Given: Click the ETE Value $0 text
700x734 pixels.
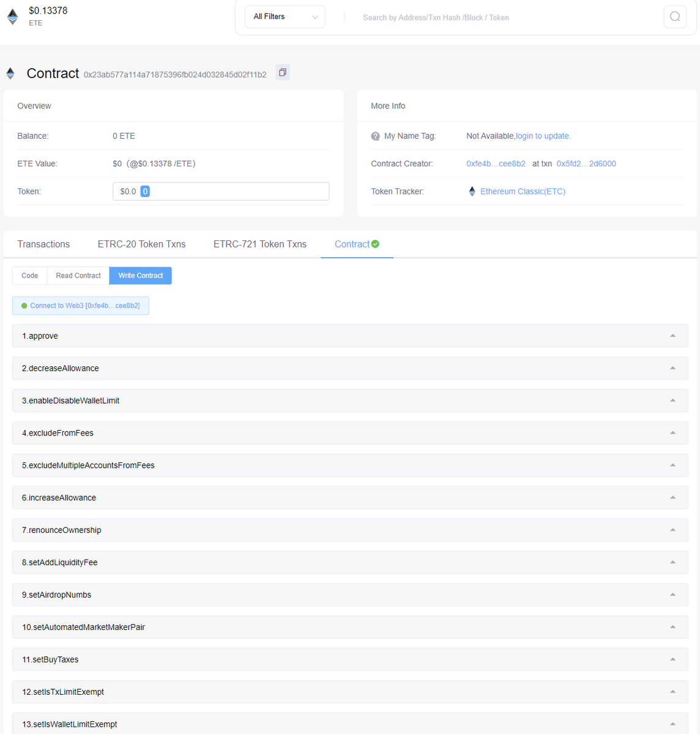Looking at the screenshot, I should [154, 164].
